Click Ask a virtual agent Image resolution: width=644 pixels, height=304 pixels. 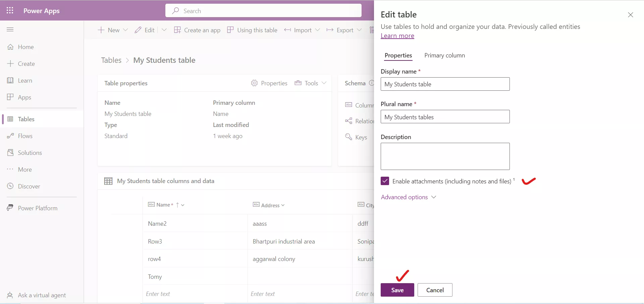click(41, 295)
